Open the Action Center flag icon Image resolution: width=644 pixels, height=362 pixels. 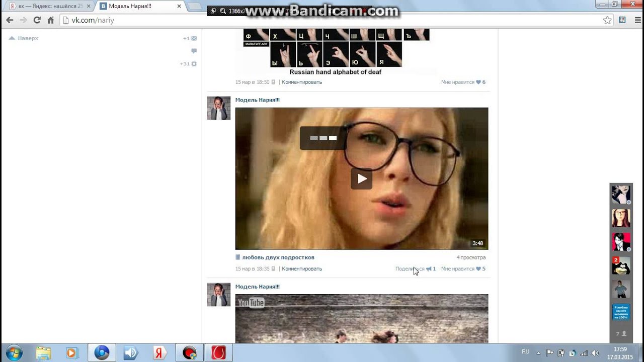[550, 353]
